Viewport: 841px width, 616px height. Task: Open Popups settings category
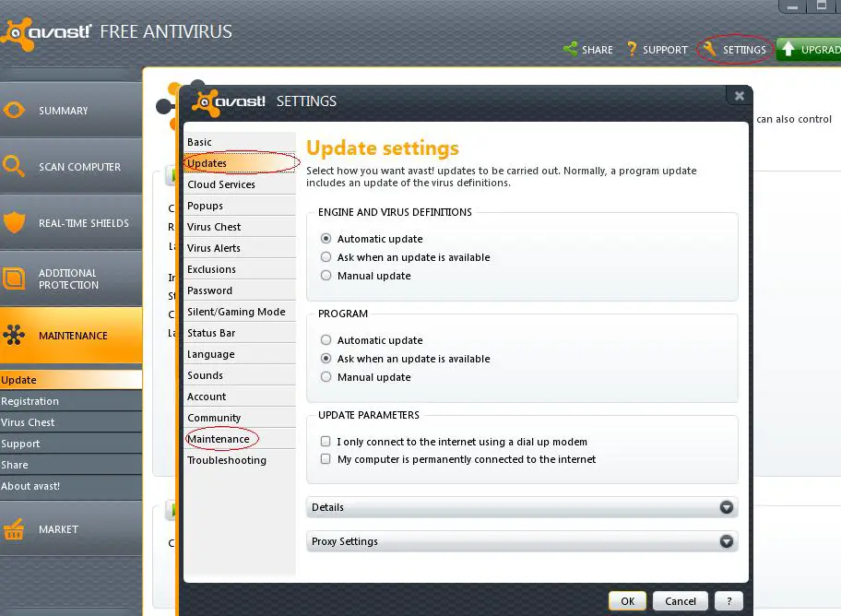(239, 206)
